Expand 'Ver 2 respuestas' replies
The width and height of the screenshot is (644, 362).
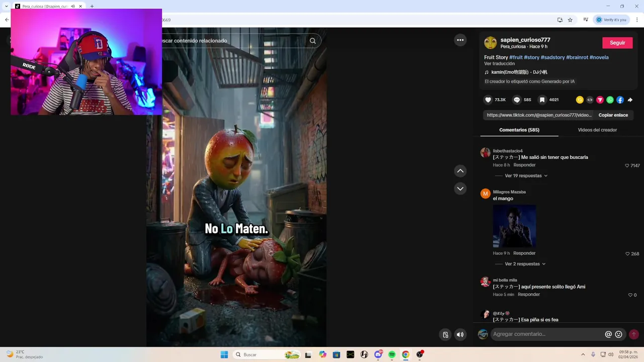tap(525, 264)
